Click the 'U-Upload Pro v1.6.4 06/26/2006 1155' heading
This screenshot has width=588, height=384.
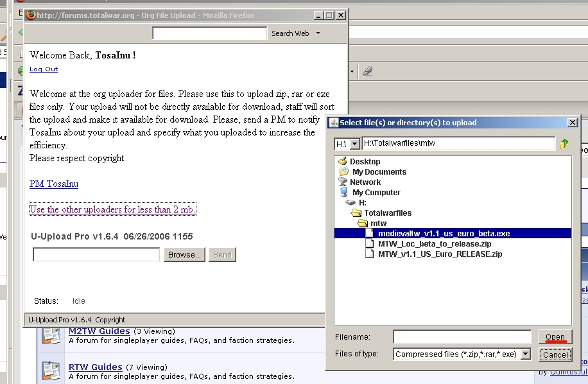(112, 236)
